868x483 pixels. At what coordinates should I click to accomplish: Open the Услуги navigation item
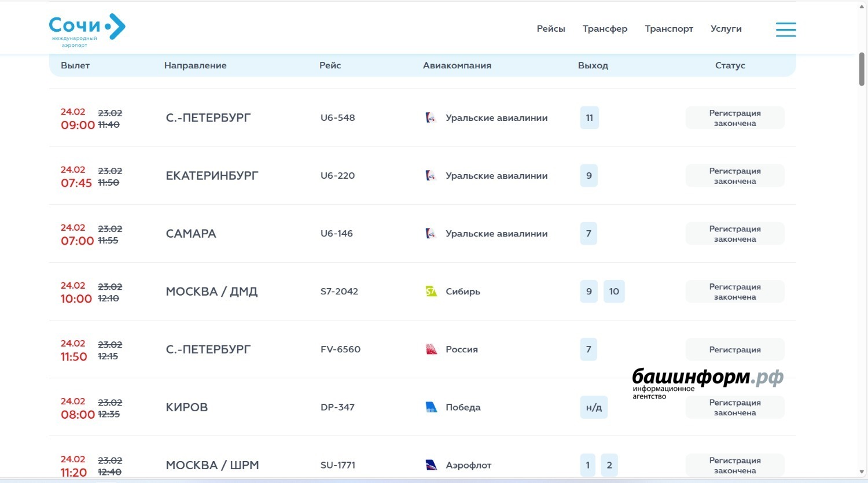coord(726,29)
